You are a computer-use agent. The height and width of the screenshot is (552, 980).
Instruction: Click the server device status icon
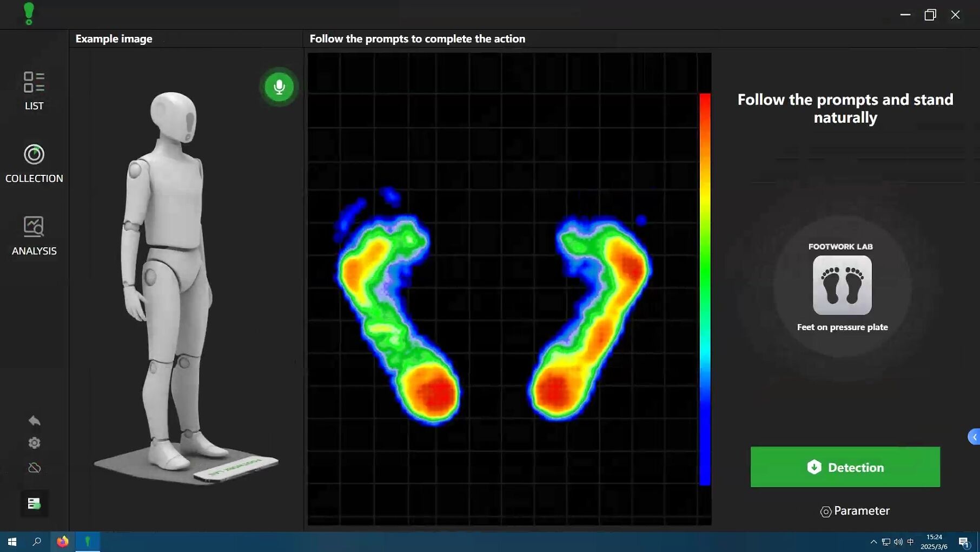coord(34,504)
